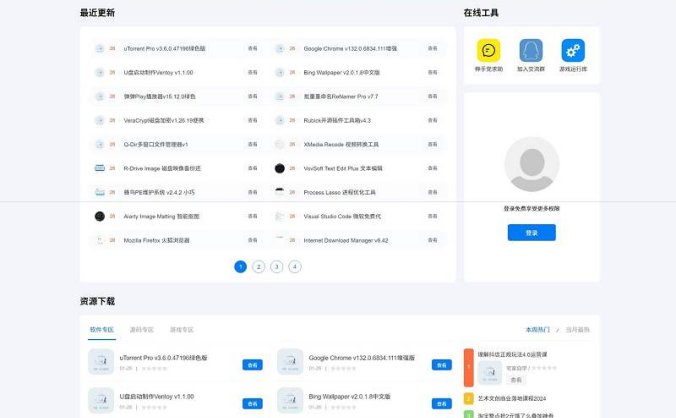The image size is (676, 418).
Task: Switch to the 当月最热 ranking tab
Action: pos(578,330)
